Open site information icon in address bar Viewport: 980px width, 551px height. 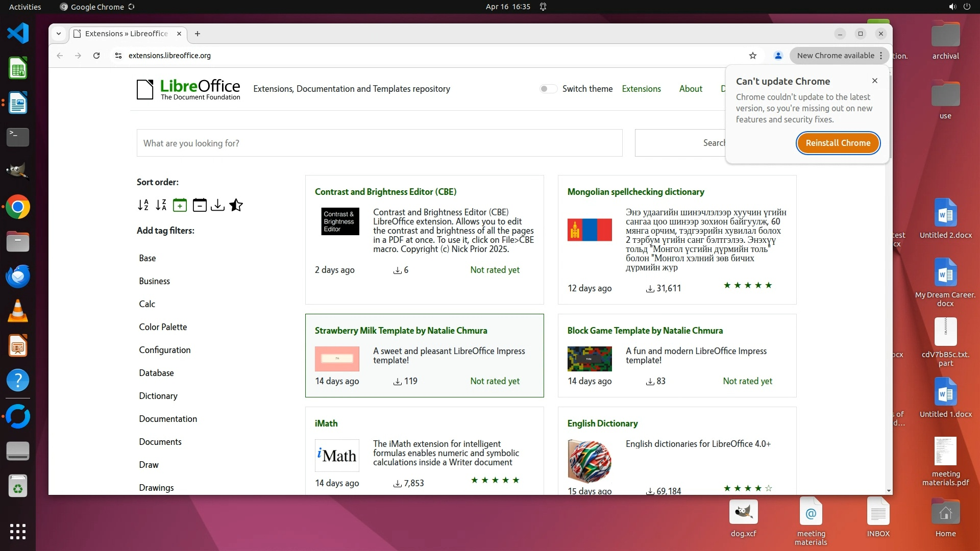click(x=118, y=56)
